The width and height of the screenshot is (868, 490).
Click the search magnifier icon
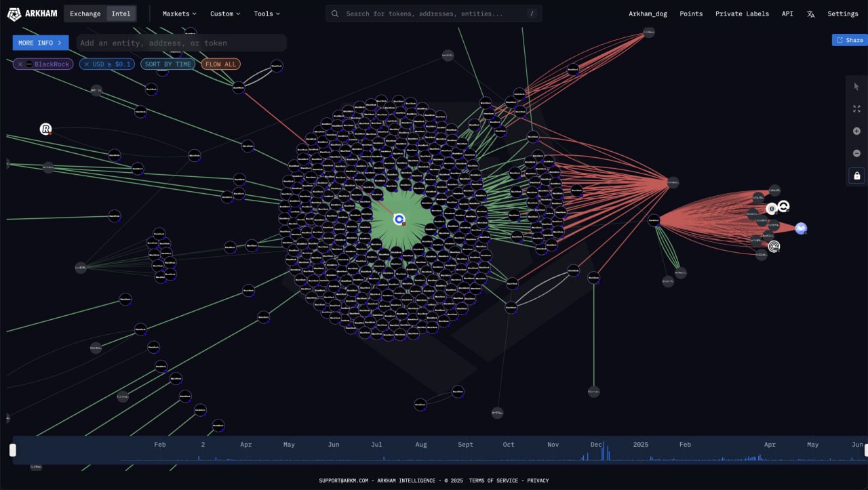coord(336,14)
